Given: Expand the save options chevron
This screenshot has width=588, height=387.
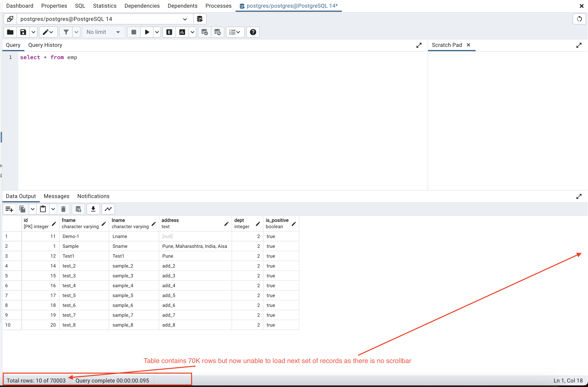Looking at the screenshot, I should pyautogui.click(x=33, y=32).
